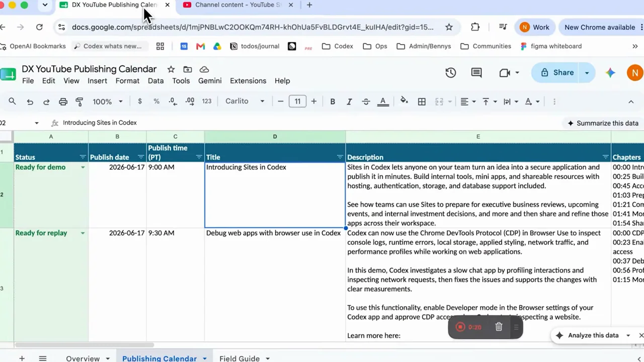Viewport: 644px width, 362px height.
Task: Open the version history clock icon
Action: coord(450,72)
